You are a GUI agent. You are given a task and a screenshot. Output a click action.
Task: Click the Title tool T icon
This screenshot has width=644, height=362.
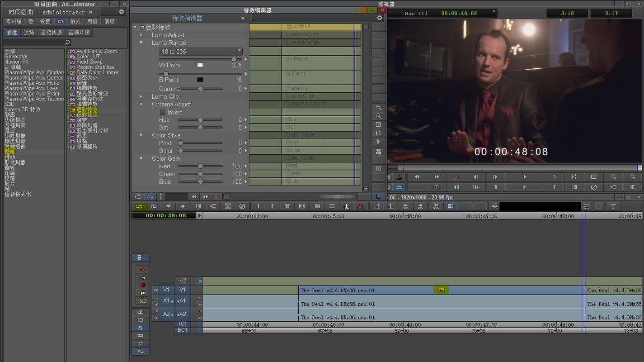[613, 206]
